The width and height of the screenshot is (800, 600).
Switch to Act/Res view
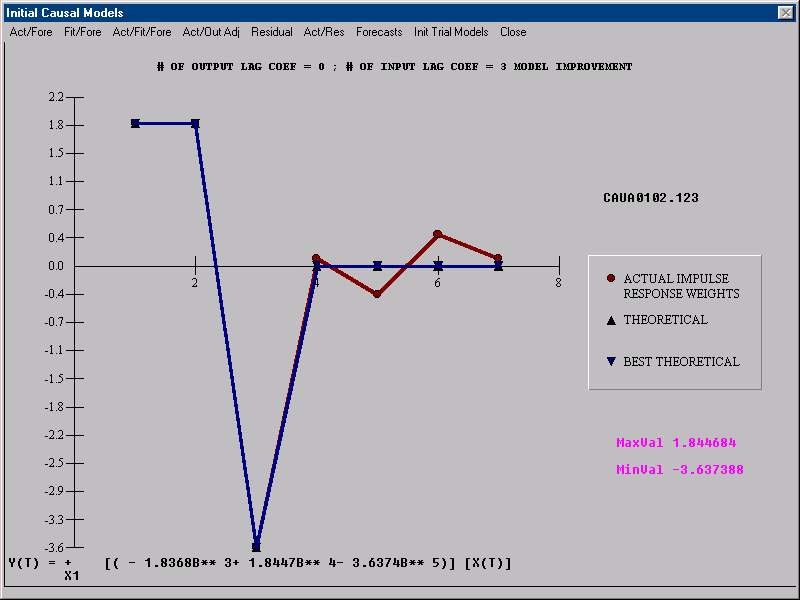click(324, 32)
